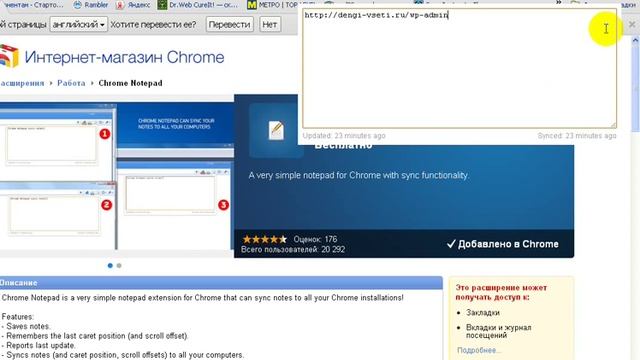This screenshot has height=360, width=640.
Task: Open the Dr.Web CureIt bookmark
Action: [x=198, y=5]
